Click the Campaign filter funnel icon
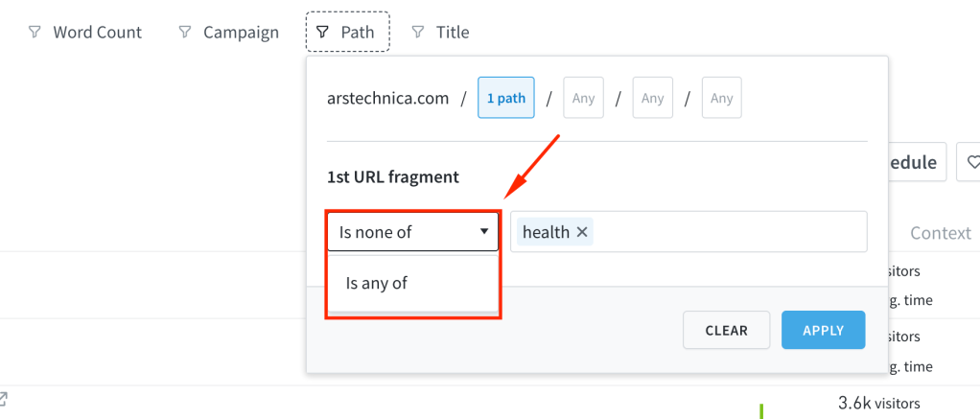 pos(184,32)
